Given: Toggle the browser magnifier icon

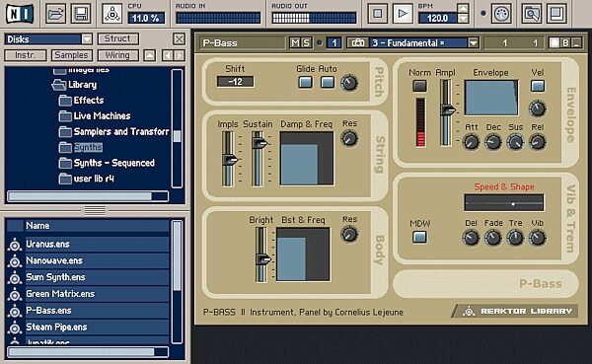Looking at the screenshot, I should click(532, 14).
